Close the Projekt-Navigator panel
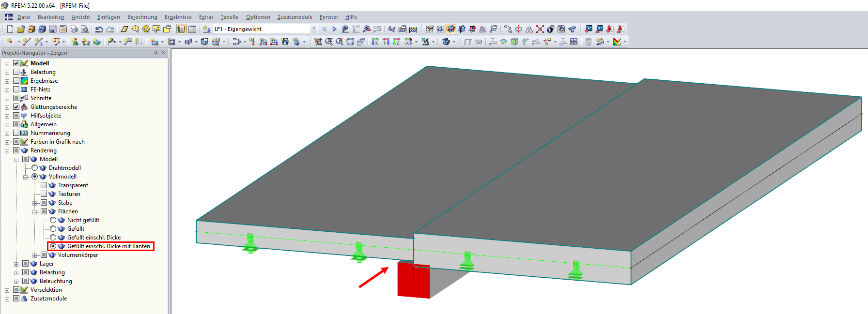868x314 pixels. [x=164, y=53]
